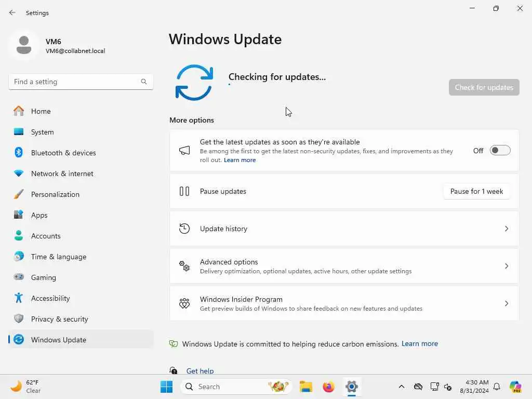Image resolution: width=532 pixels, height=399 pixels.
Task: Open Gaming settings page
Action: 81,277
